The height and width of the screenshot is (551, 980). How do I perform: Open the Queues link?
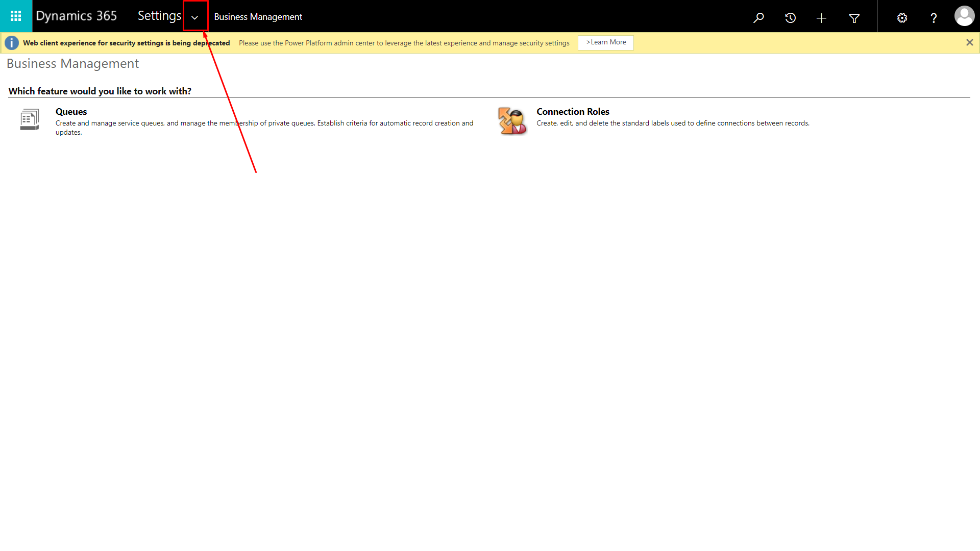[71, 112]
